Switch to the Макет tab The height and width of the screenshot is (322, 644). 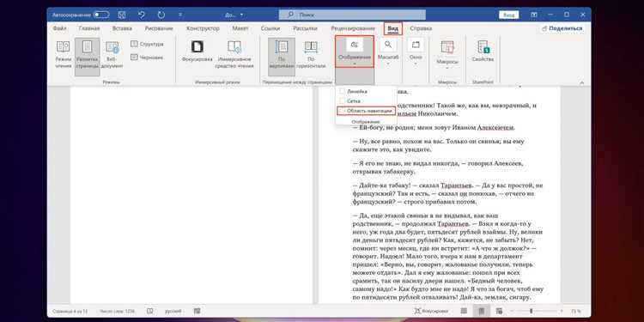pyautogui.click(x=240, y=28)
